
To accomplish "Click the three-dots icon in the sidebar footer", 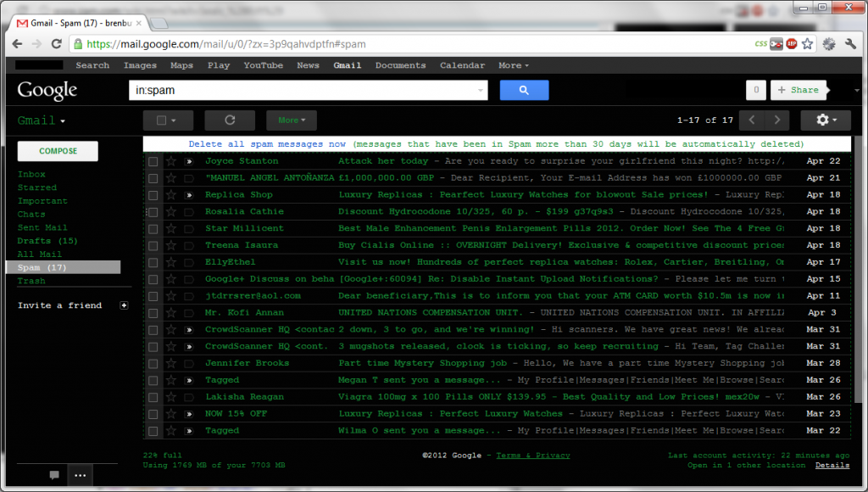I will pos(81,475).
